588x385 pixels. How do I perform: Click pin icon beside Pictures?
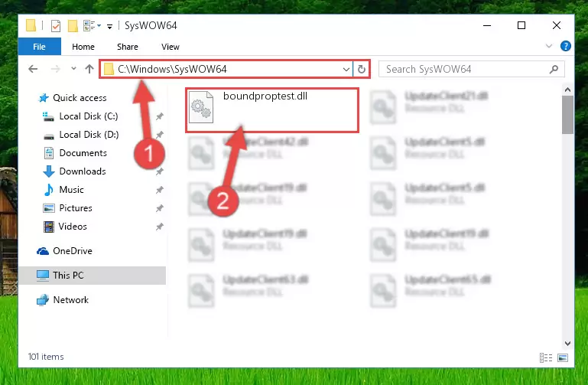[x=160, y=208]
